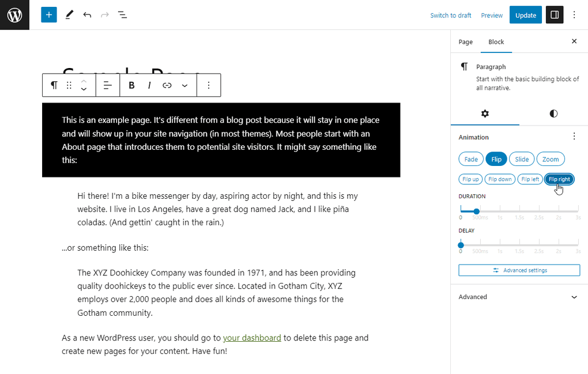Open the block inserter
This screenshot has height=374, width=588.
[x=48, y=14]
